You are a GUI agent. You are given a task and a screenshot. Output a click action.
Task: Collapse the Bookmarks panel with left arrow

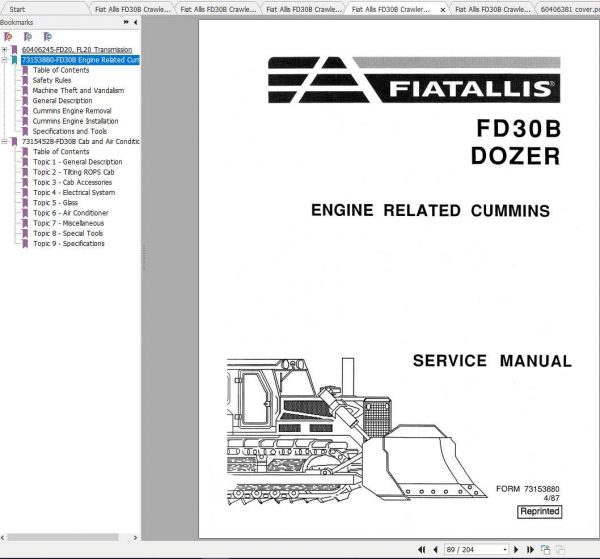point(135,22)
